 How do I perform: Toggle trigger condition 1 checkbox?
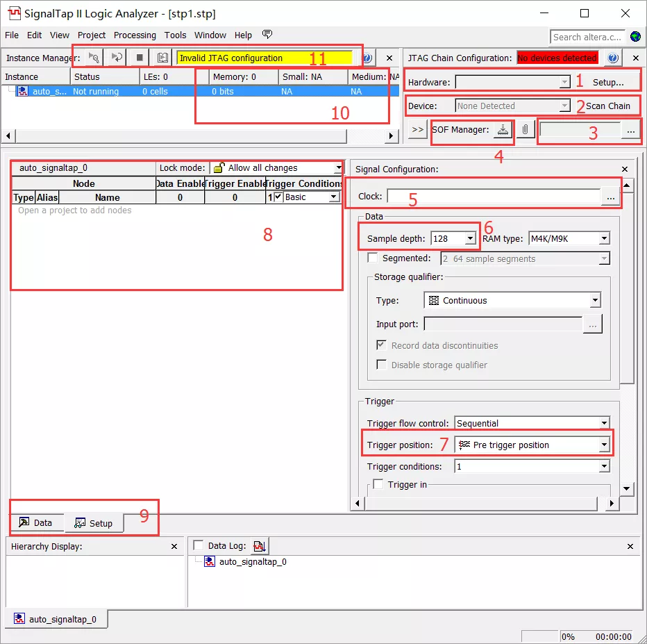(278, 197)
